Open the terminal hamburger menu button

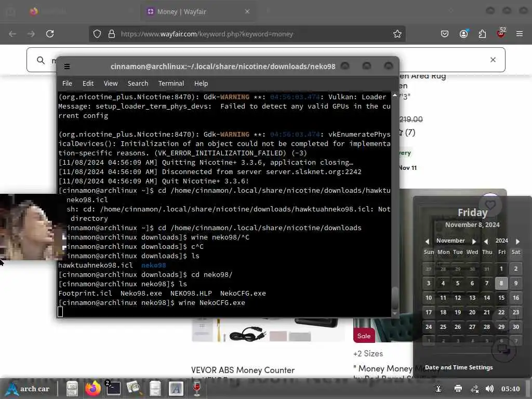pos(67,66)
